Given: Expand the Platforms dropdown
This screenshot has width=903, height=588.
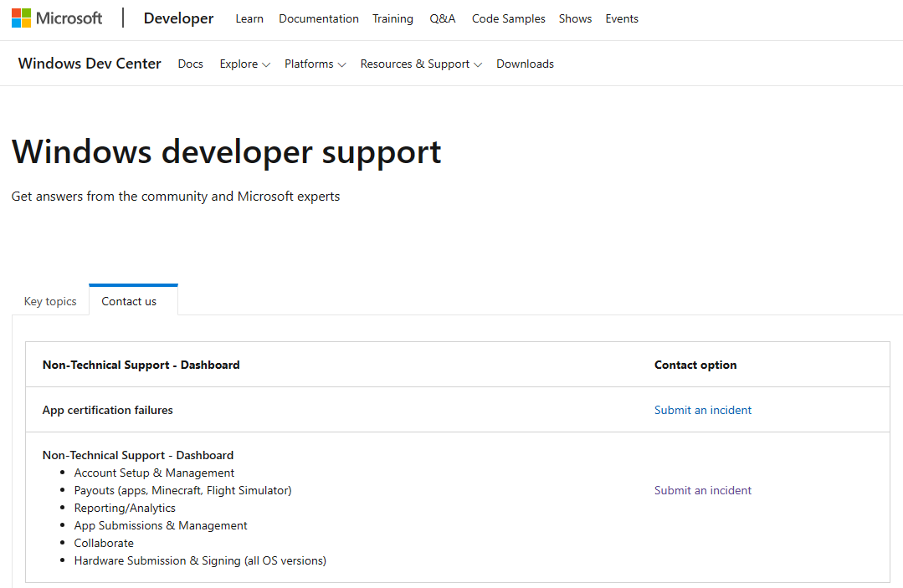Looking at the screenshot, I should pyautogui.click(x=315, y=64).
